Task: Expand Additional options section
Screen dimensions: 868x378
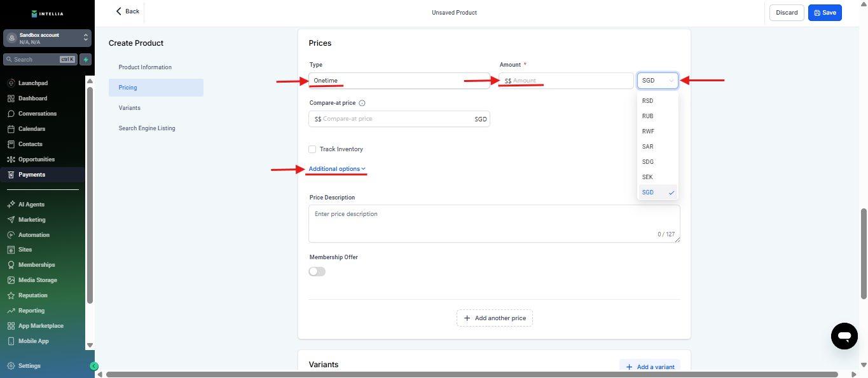Action: (x=336, y=169)
